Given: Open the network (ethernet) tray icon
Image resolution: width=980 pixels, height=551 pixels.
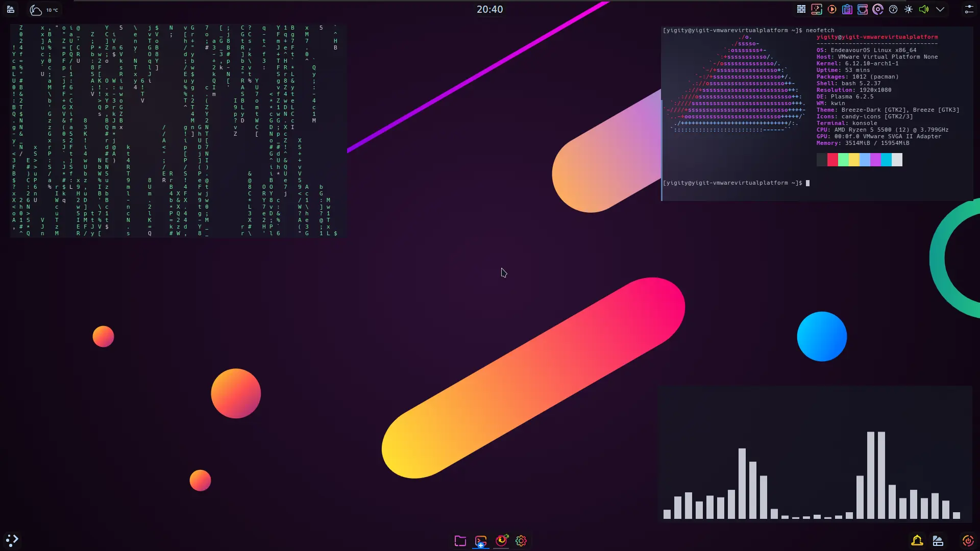Looking at the screenshot, I should pos(863,9).
